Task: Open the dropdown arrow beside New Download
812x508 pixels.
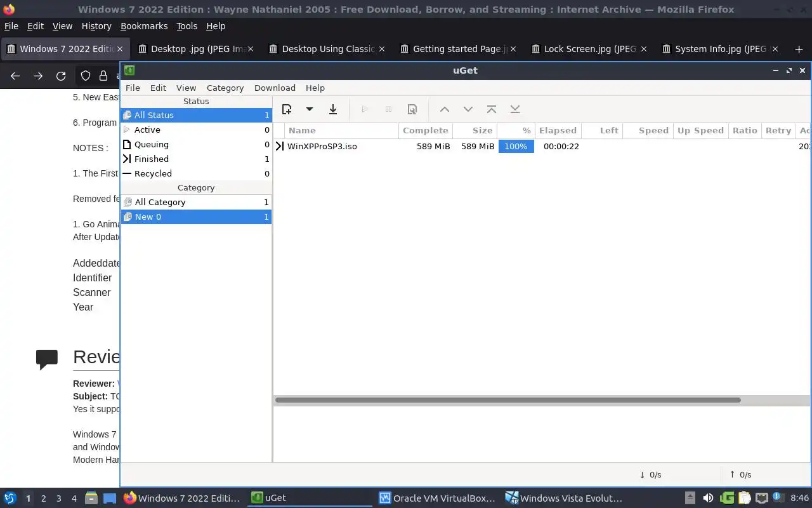Action: [x=309, y=109]
